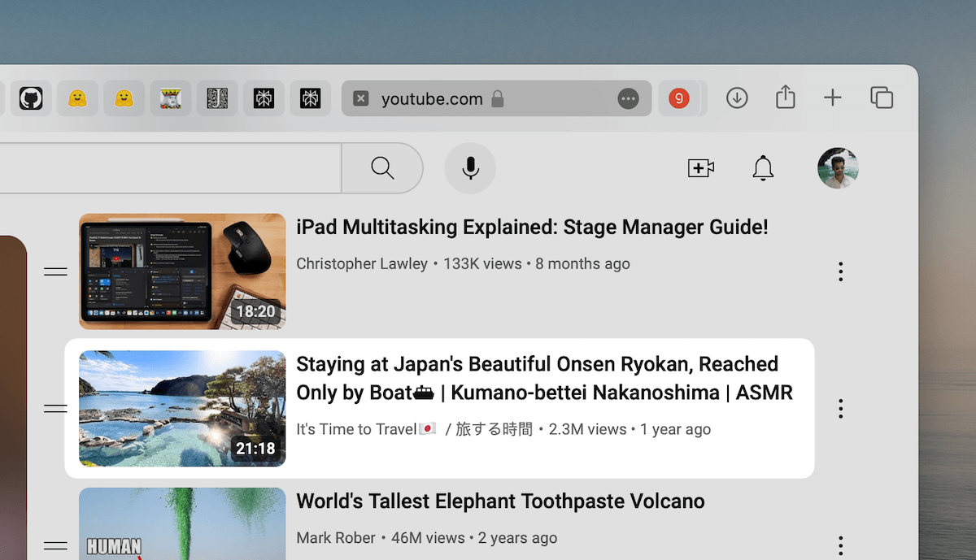Click World's Tallest Elephant Toothpaste Volcano title
The image size is (976, 560).
tap(500, 501)
